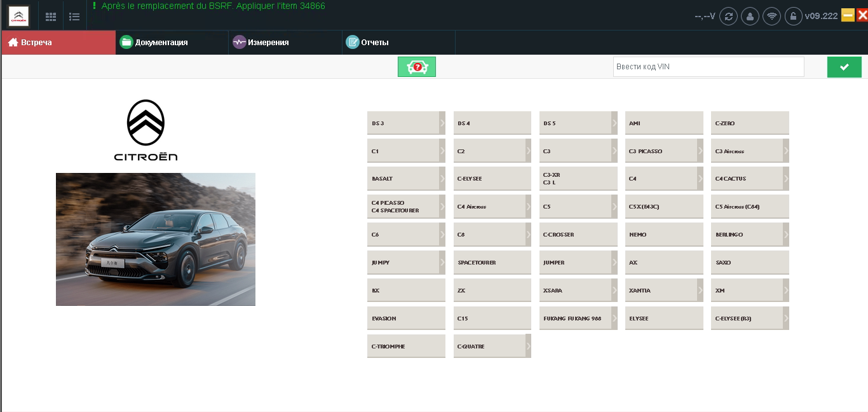868x412 pixels.
Task: Expand the XSARA model arrow
Action: 614,291
